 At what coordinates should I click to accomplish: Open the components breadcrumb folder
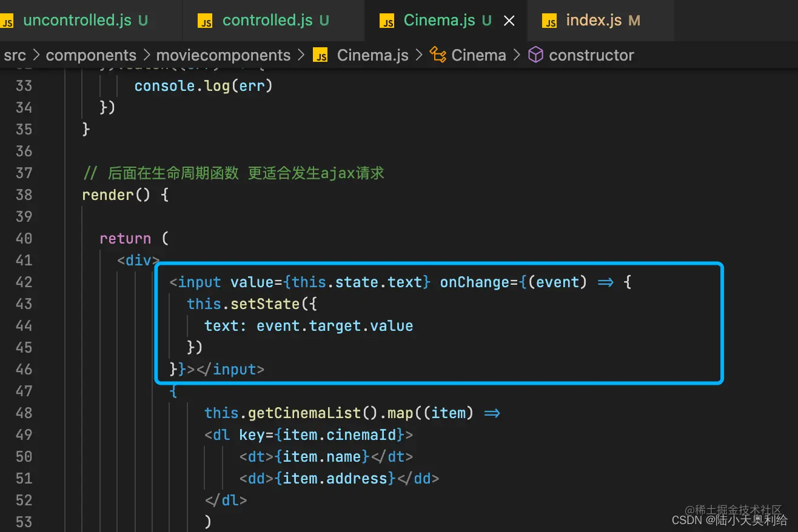point(91,55)
